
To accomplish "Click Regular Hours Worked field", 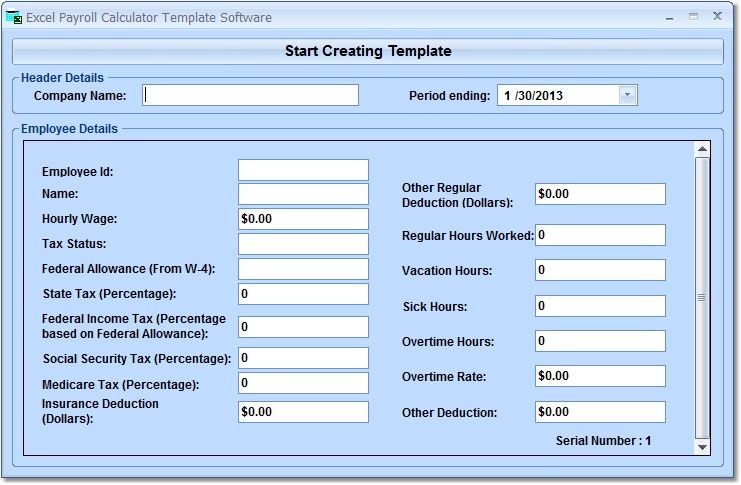I will [x=600, y=235].
